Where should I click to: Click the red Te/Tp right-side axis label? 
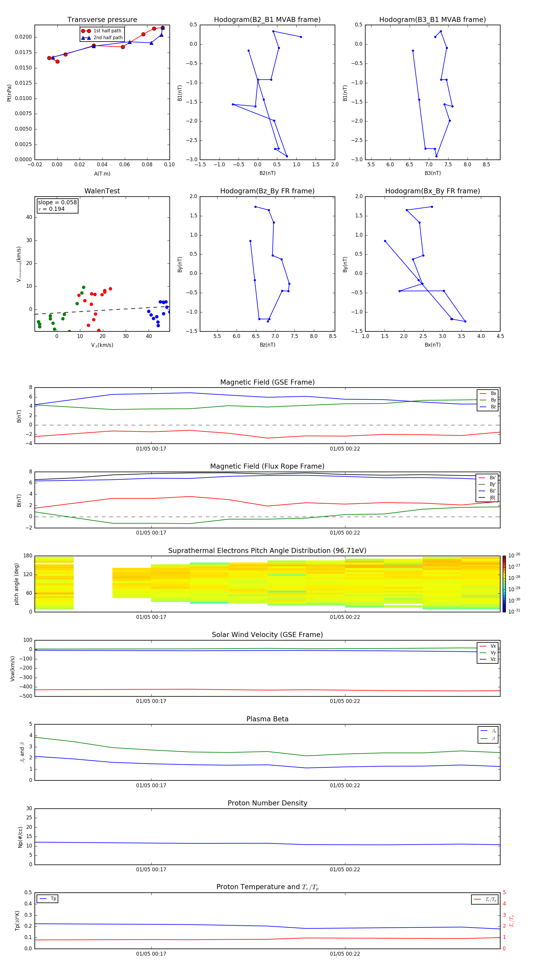click(512, 921)
